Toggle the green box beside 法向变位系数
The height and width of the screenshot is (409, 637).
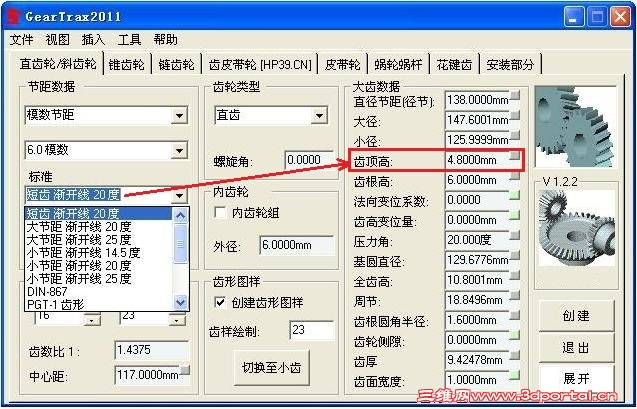click(515, 195)
